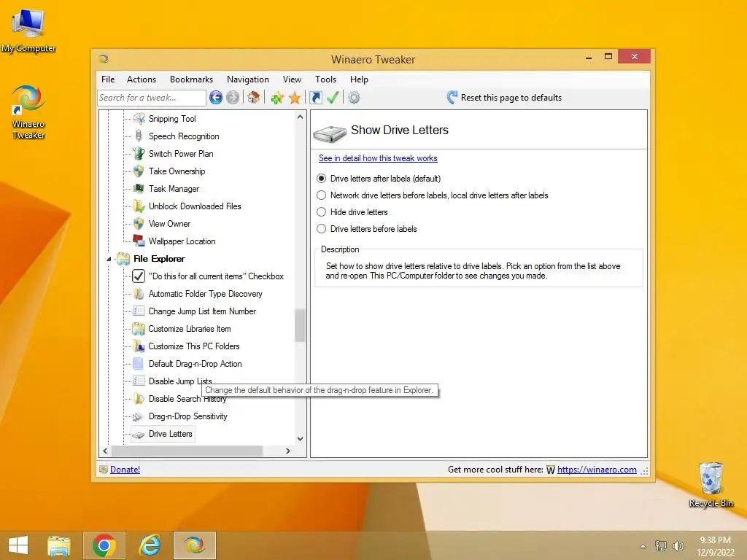Select My Computer desktop icon
747x560 pixels.
(x=28, y=31)
